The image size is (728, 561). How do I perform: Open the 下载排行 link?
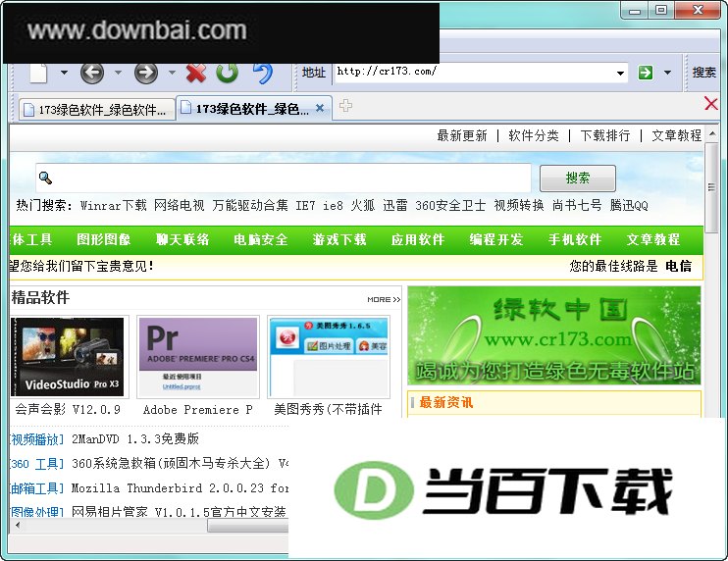pyautogui.click(x=605, y=135)
